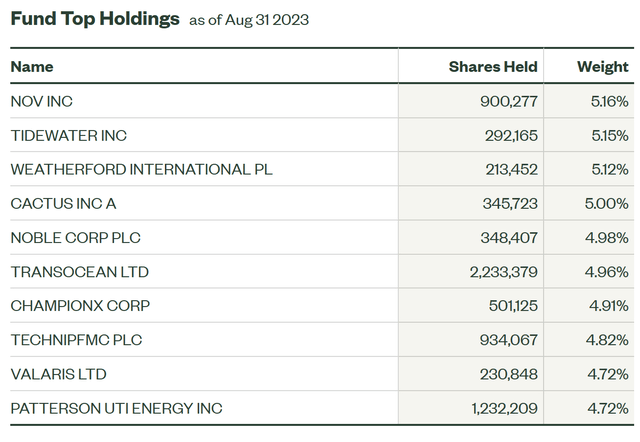The width and height of the screenshot is (640, 442).
Task: Select CACTUS INC A holding
Action: pyautogui.click(x=63, y=203)
